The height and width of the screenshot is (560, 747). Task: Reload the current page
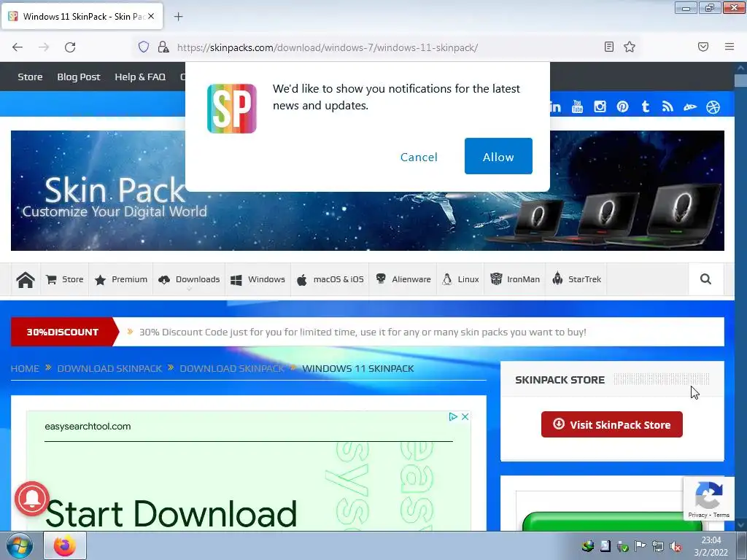click(x=70, y=47)
